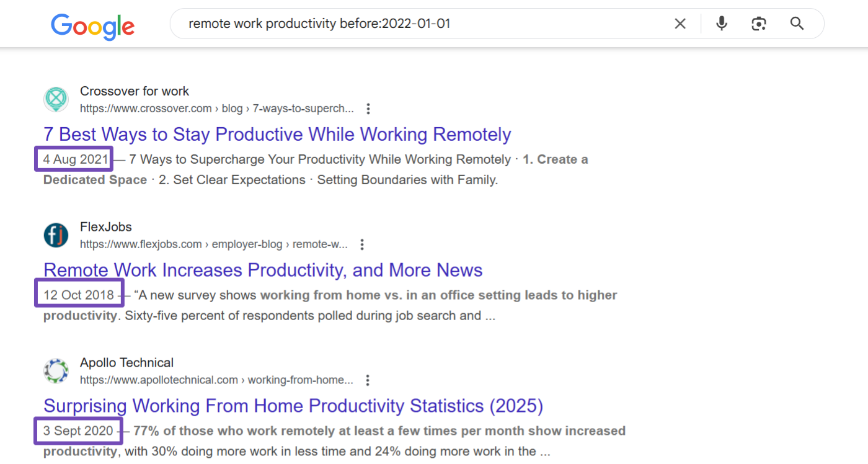Click the FlexJobs favicon icon
The width and height of the screenshot is (868, 464).
click(56, 235)
